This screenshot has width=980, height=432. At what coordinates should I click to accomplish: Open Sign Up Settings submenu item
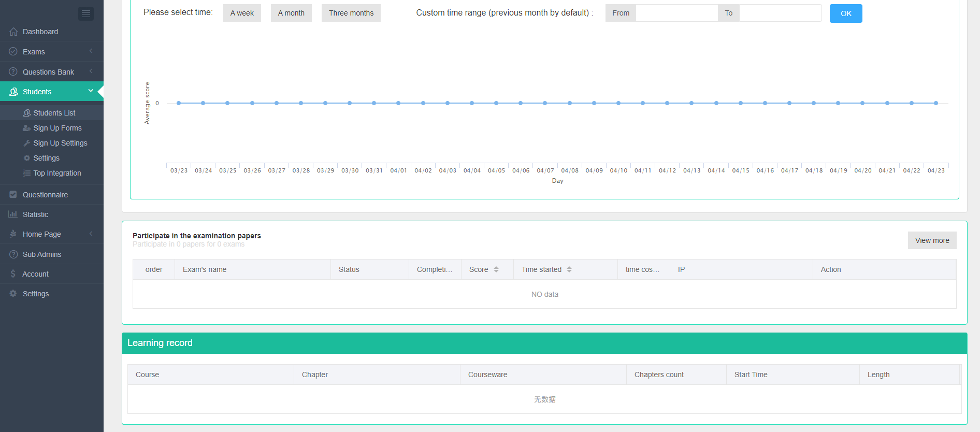coord(52,143)
